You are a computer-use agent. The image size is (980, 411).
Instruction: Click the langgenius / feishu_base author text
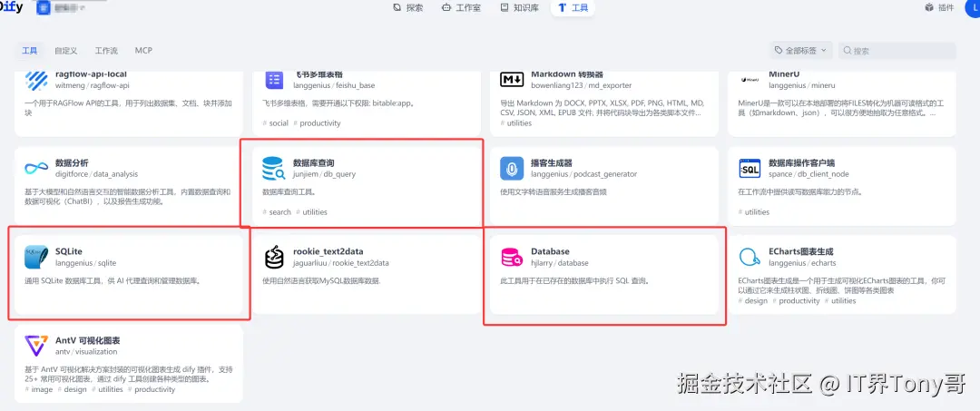pos(334,85)
